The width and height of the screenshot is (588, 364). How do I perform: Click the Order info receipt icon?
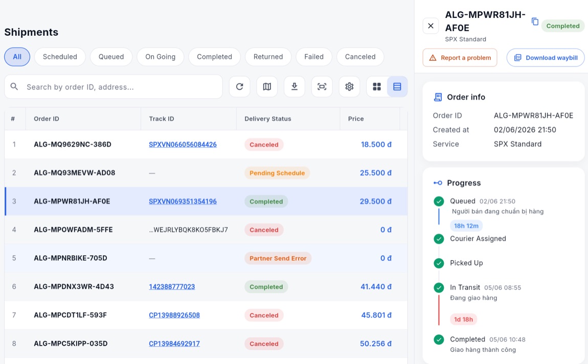438,97
